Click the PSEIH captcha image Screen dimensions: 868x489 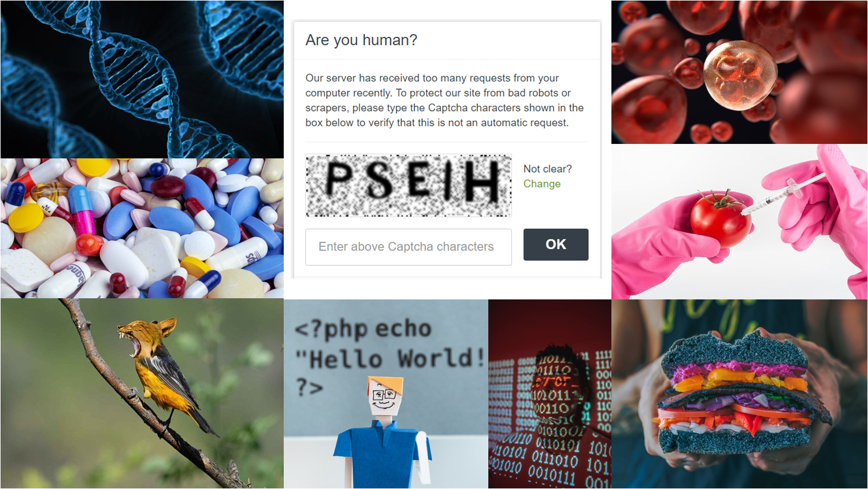(x=408, y=185)
